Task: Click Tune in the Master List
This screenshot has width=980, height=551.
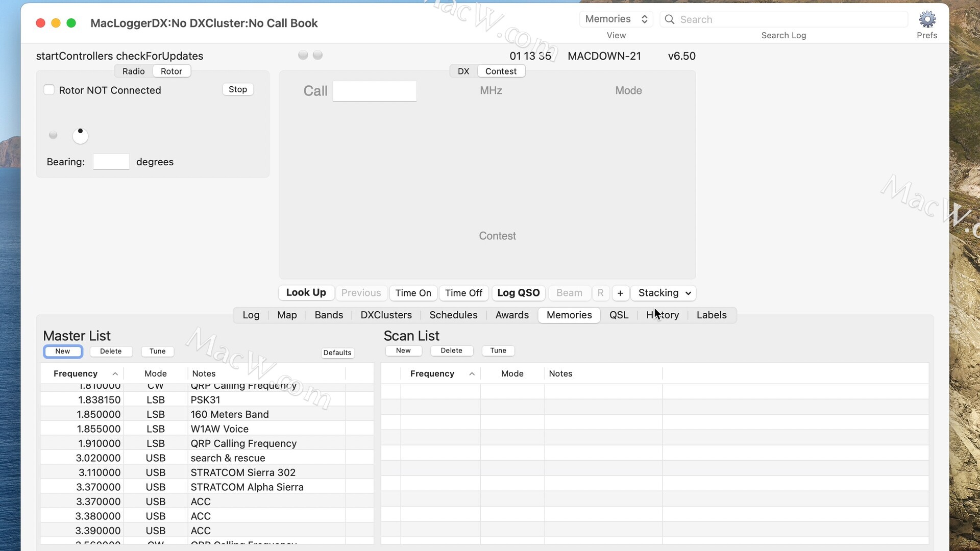Action: (157, 351)
